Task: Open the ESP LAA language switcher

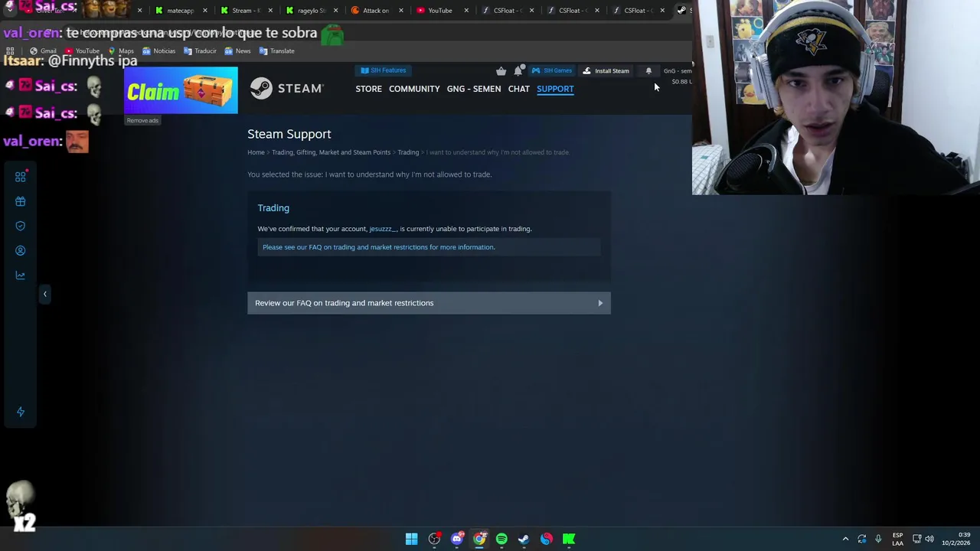Action: click(897, 539)
